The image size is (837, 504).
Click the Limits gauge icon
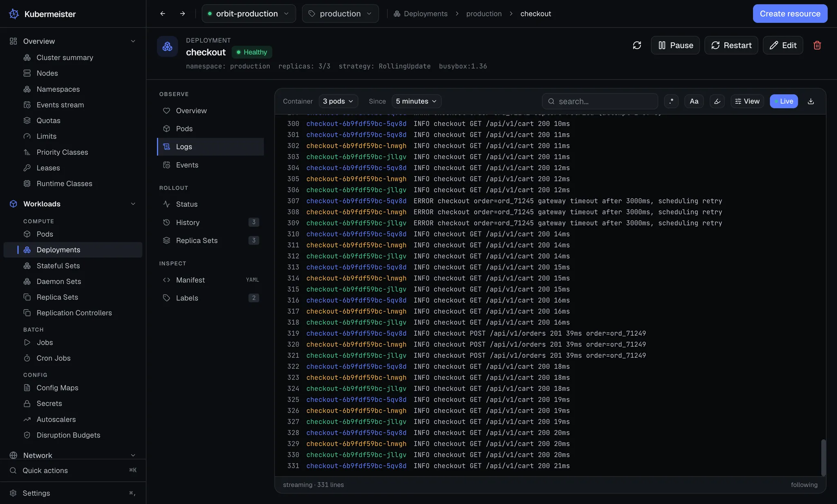[27, 136]
